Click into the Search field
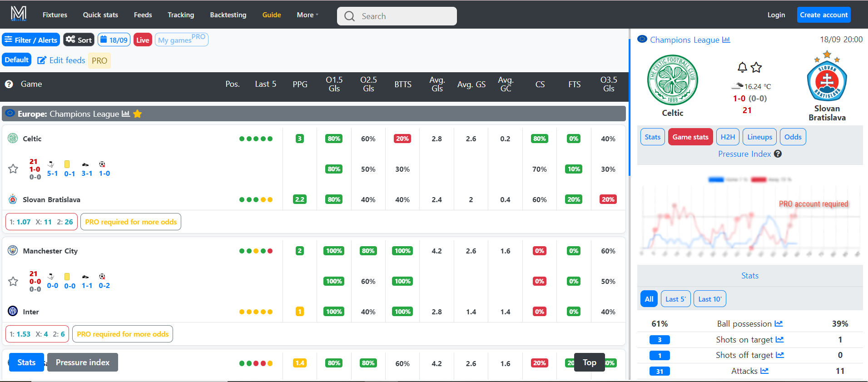This screenshot has height=382, width=868. [x=397, y=16]
